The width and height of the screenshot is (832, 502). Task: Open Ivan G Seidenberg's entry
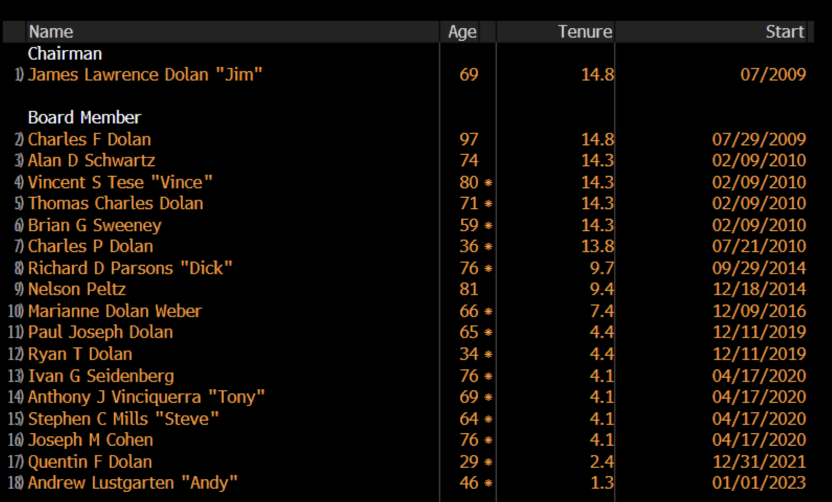click(100, 376)
